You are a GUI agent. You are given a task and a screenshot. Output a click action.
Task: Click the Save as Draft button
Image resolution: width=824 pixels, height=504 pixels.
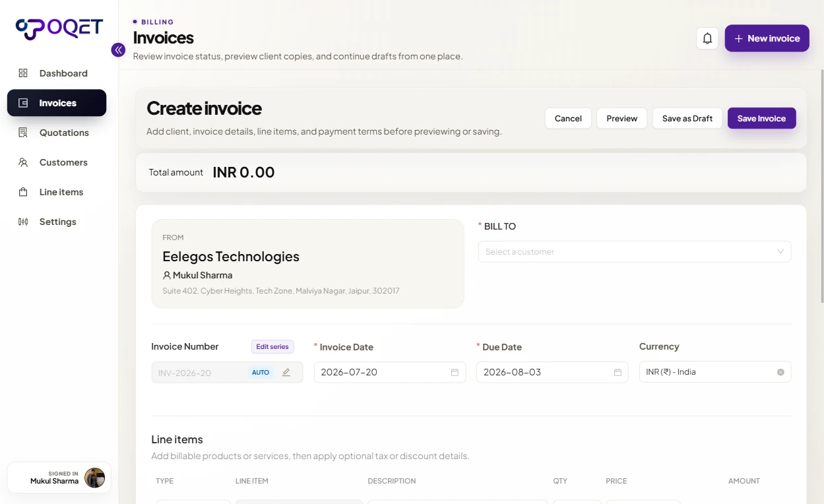point(687,118)
